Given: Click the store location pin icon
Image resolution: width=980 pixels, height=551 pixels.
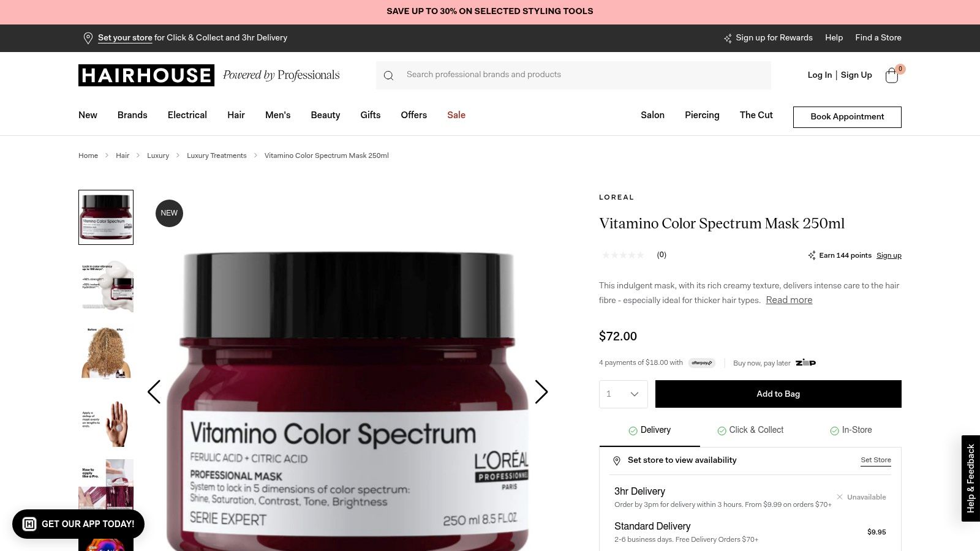Looking at the screenshot, I should point(88,38).
